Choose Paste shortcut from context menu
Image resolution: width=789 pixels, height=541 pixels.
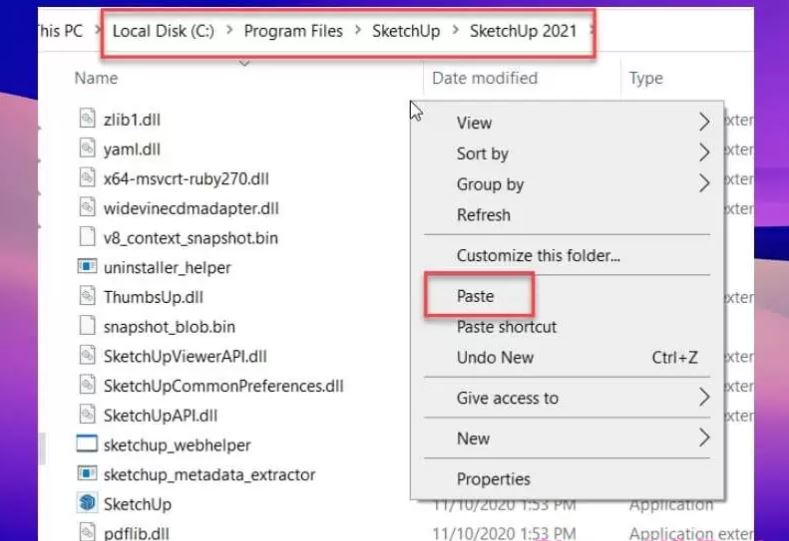pos(506,327)
